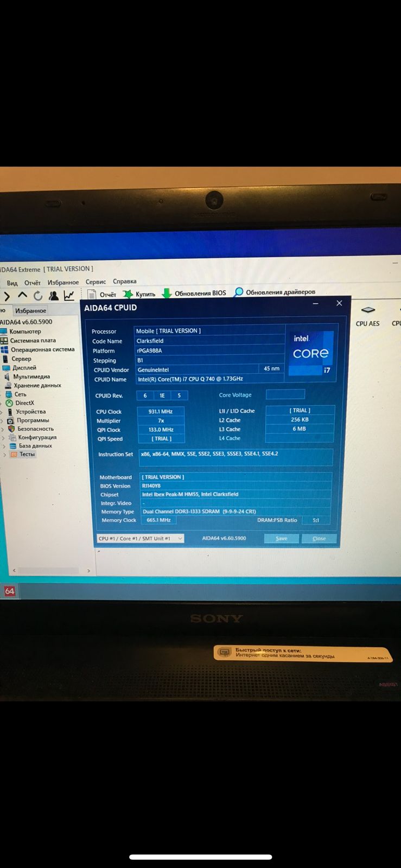Click the Купить buy toolbar button

[x=139, y=294]
